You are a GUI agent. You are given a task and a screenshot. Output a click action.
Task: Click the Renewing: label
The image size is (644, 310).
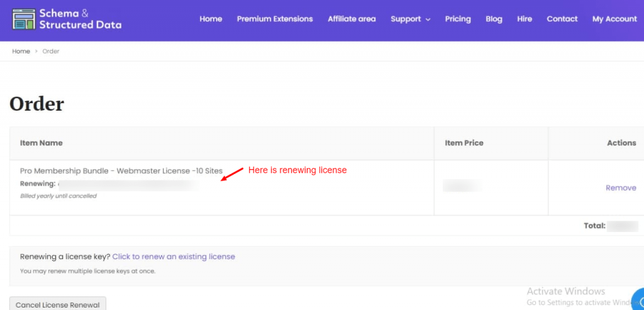point(38,184)
